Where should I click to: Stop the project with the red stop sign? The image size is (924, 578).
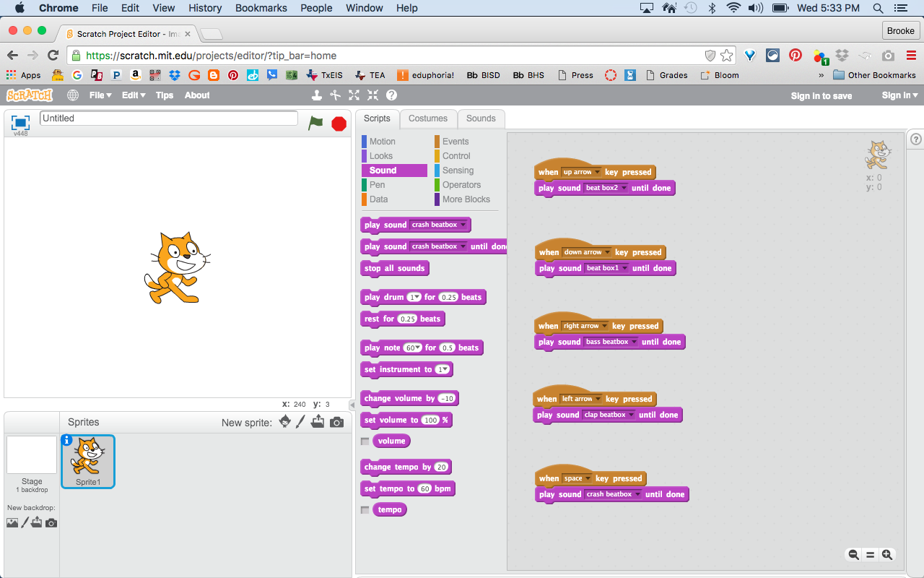pos(339,124)
